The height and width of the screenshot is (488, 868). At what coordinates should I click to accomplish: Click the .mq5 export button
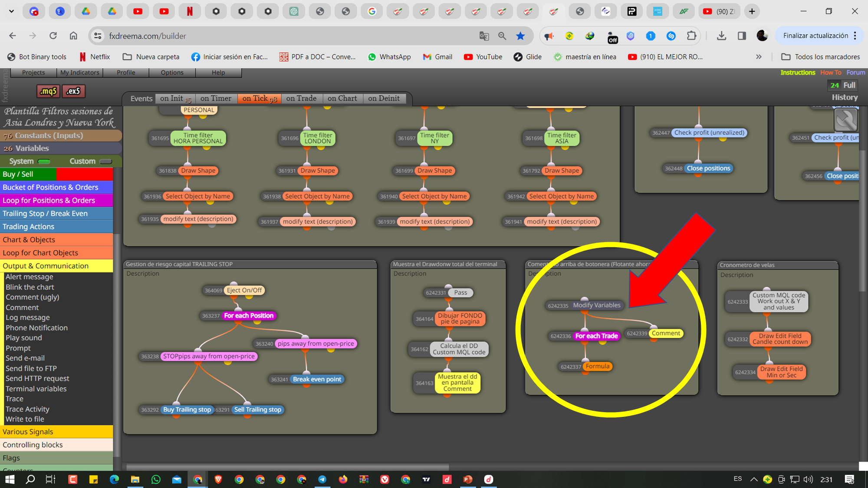(48, 91)
